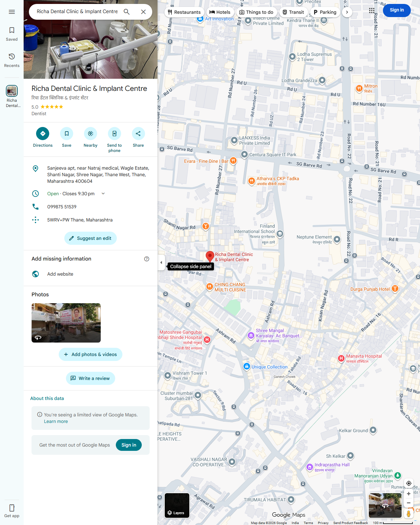Open Get app in sidebar

tap(12, 511)
